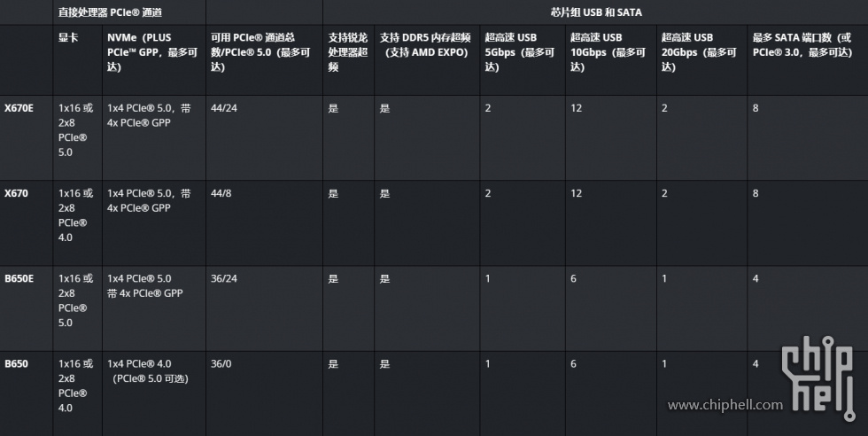The image size is (868, 436).
Task: Click the 可用 PCIe 通道总数 header
Action: 260,52
